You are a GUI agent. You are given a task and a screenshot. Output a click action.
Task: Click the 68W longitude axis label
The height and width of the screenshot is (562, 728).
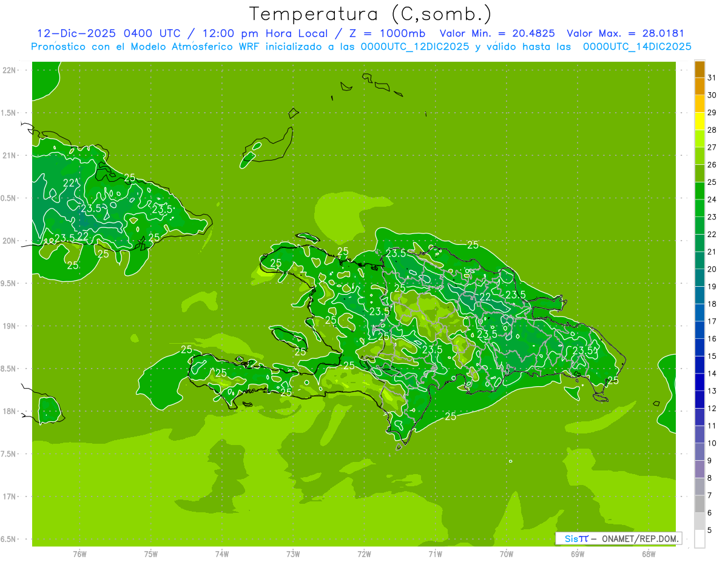(648, 554)
